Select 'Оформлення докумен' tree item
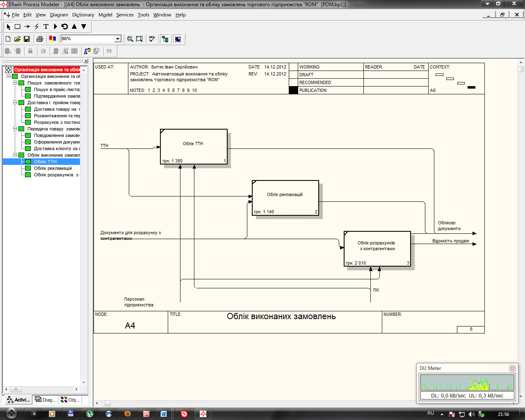Viewport: 525px width, 420px height. (57, 142)
